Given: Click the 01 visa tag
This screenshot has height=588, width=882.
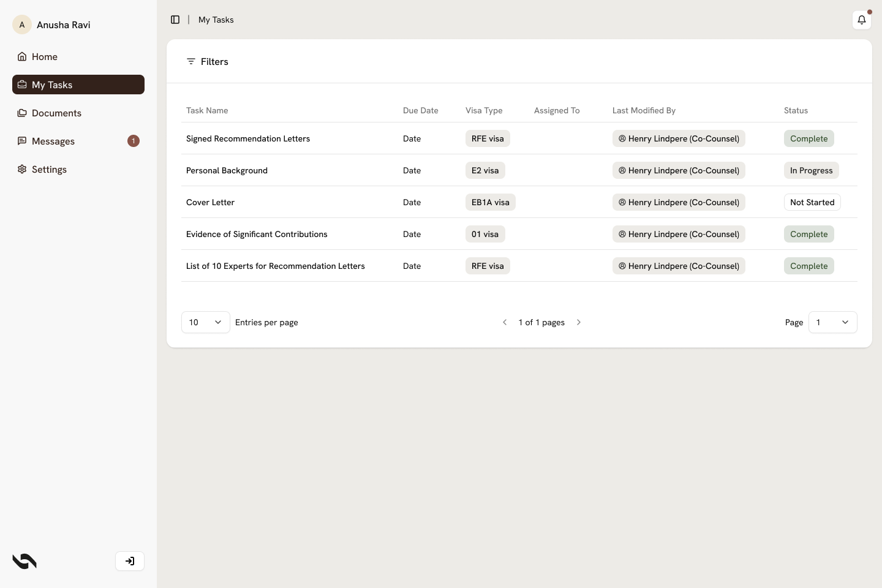Looking at the screenshot, I should click(x=485, y=234).
